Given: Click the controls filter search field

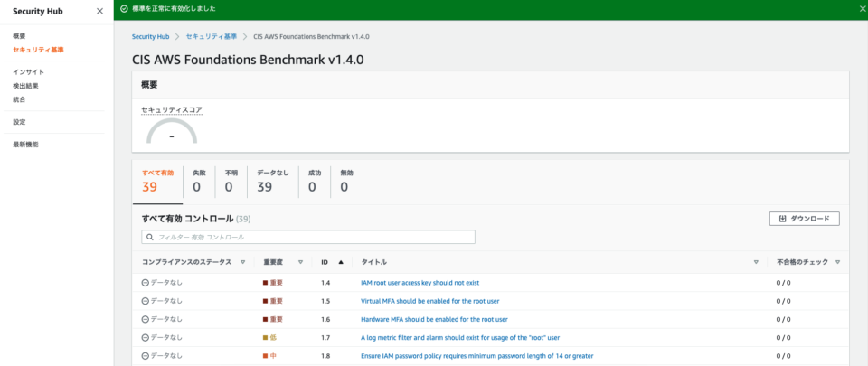Looking at the screenshot, I should pyautogui.click(x=308, y=237).
